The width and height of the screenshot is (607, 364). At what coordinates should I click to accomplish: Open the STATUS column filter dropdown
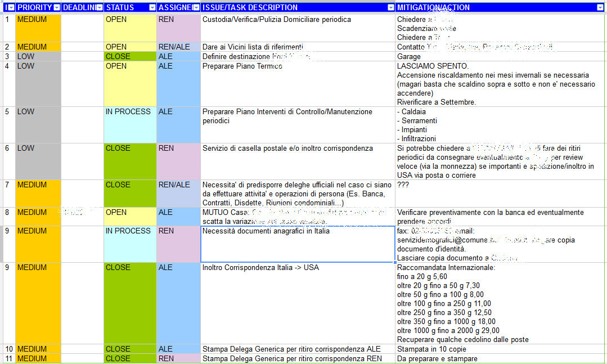pos(152,7)
